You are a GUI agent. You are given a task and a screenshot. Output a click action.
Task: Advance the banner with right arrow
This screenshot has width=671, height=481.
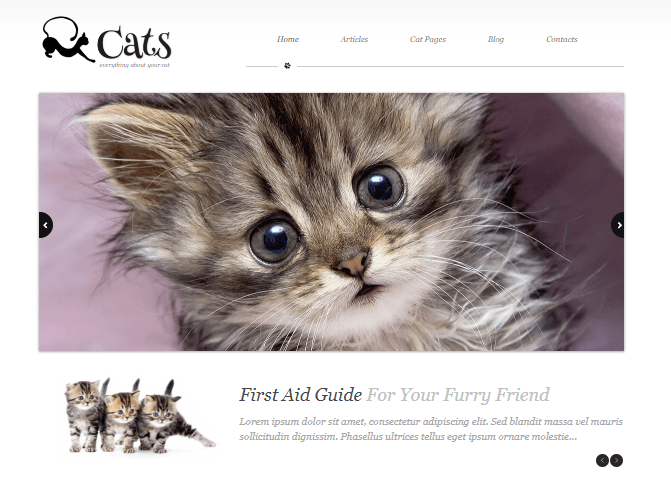coord(618,225)
